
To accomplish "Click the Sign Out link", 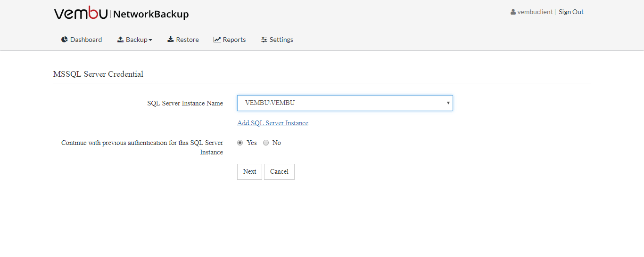I will coord(571,12).
